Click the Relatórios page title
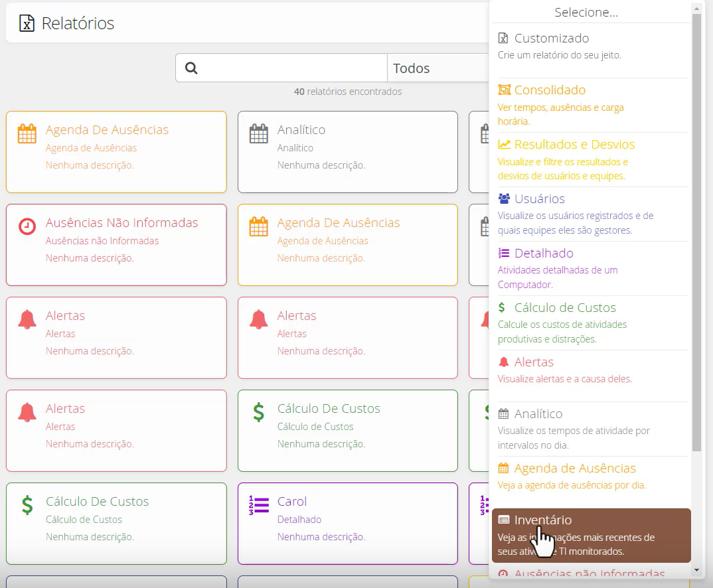The height and width of the screenshot is (588, 713). [x=78, y=23]
